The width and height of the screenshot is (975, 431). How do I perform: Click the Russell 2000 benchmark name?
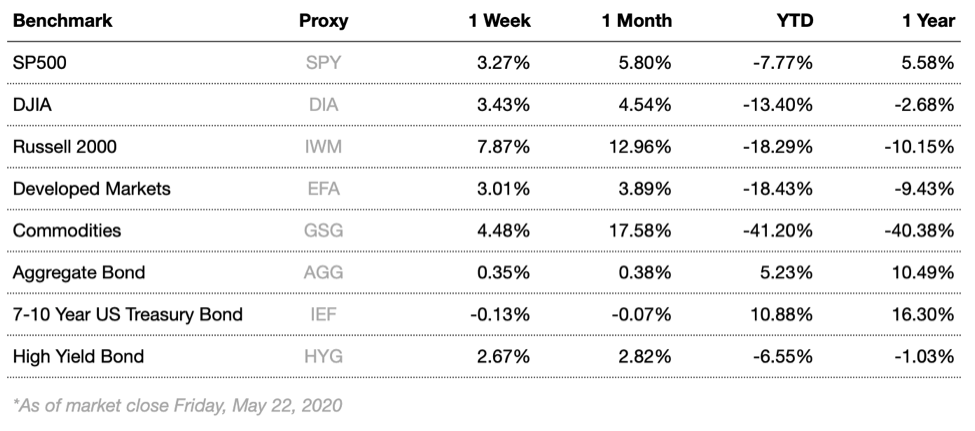[x=65, y=147]
